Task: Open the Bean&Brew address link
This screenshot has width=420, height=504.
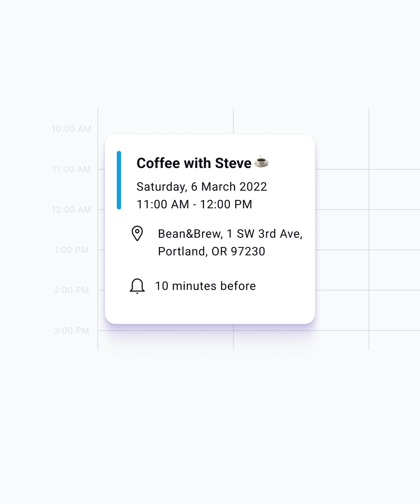Action: [x=230, y=234]
